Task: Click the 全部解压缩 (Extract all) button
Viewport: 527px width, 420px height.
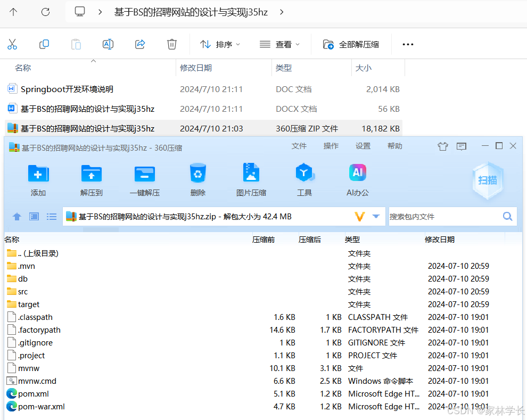Action: pyautogui.click(x=351, y=44)
